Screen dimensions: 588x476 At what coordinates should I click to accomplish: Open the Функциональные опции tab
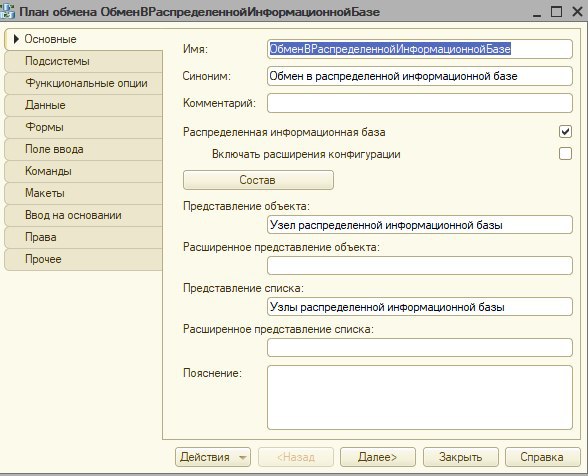click(83, 83)
